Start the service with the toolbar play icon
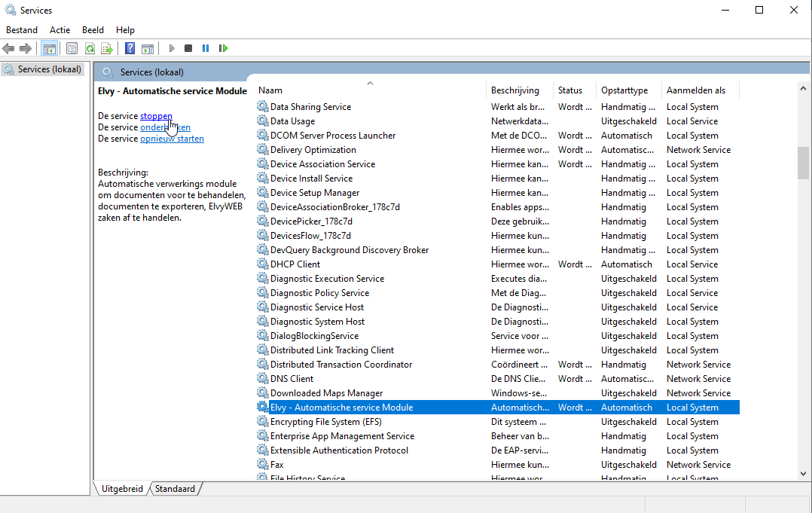Viewport: 812px width, 513px height. tap(172, 49)
